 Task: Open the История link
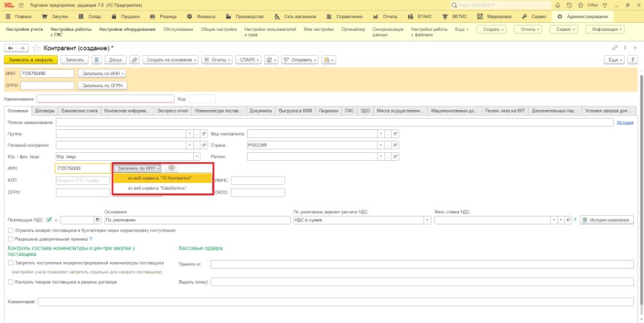625,122
